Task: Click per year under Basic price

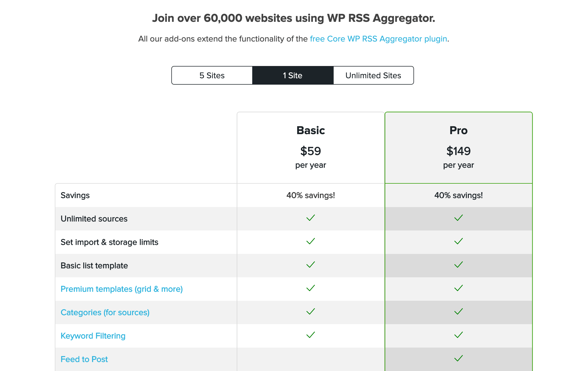Action: pyautogui.click(x=310, y=165)
